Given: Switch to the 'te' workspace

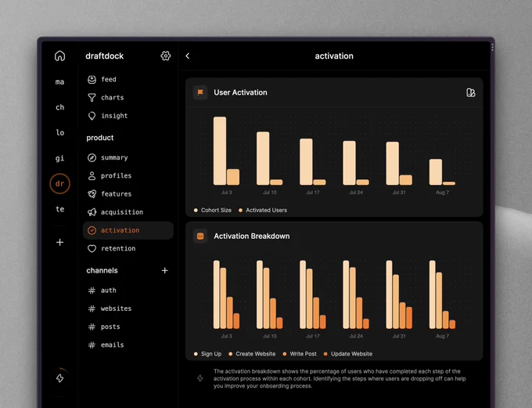Looking at the screenshot, I should 59,209.
